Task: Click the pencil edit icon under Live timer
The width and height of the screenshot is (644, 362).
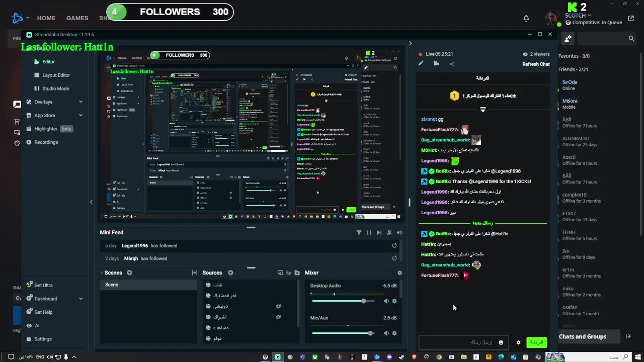Action: click(421, 64)
